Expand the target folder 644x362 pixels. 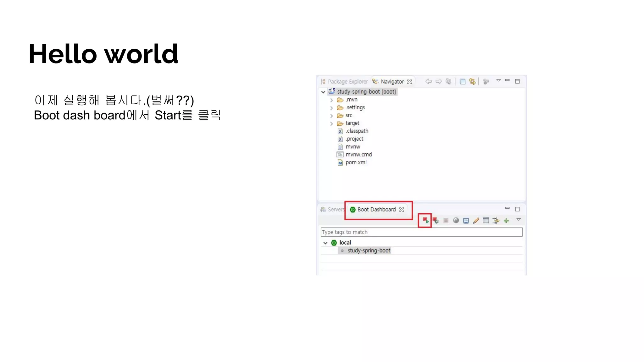331,124
